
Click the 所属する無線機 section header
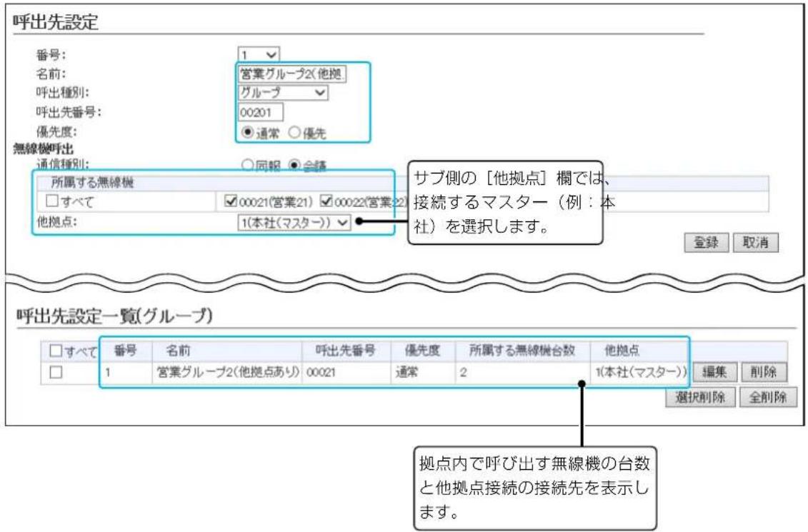[x=92, y=182]
